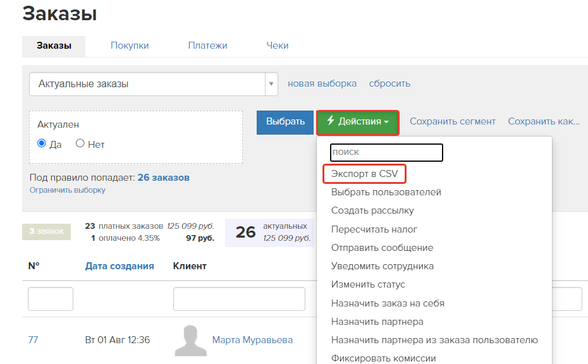The image size is (588, 364).
Task: Choose Создать рассылку action
Action: 372,210
